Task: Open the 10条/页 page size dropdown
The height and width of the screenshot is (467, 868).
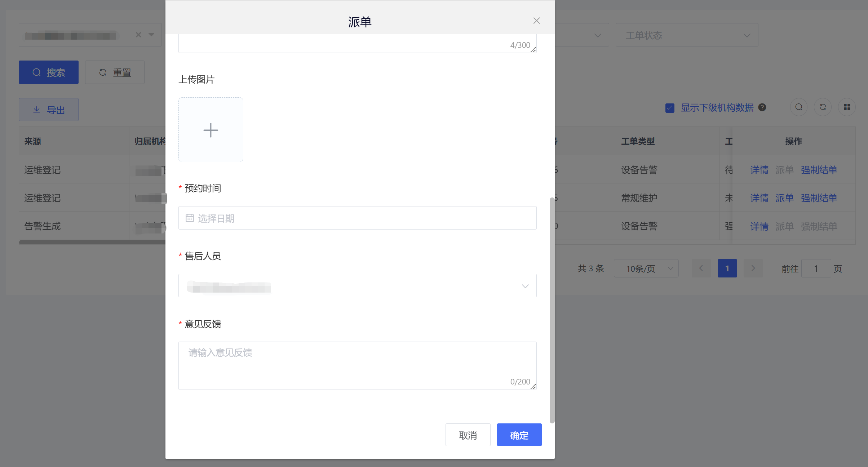Action: tap(646, 268)
